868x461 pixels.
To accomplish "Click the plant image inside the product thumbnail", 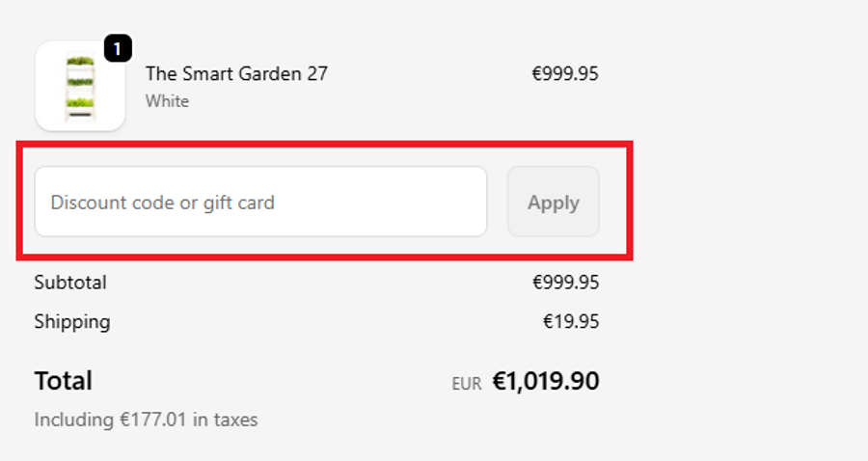I will (x=80, y=87).
